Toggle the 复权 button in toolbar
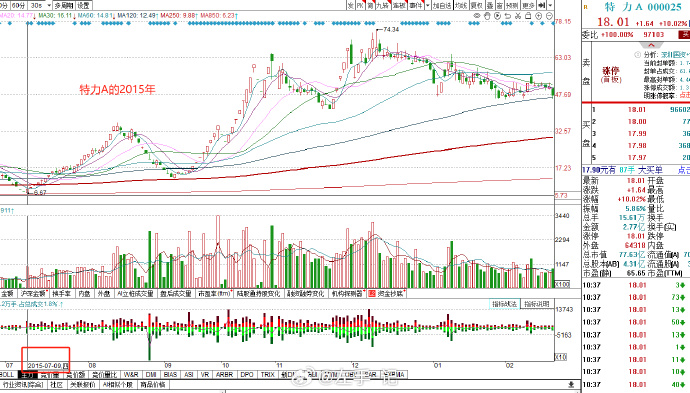 click(477, 5)
